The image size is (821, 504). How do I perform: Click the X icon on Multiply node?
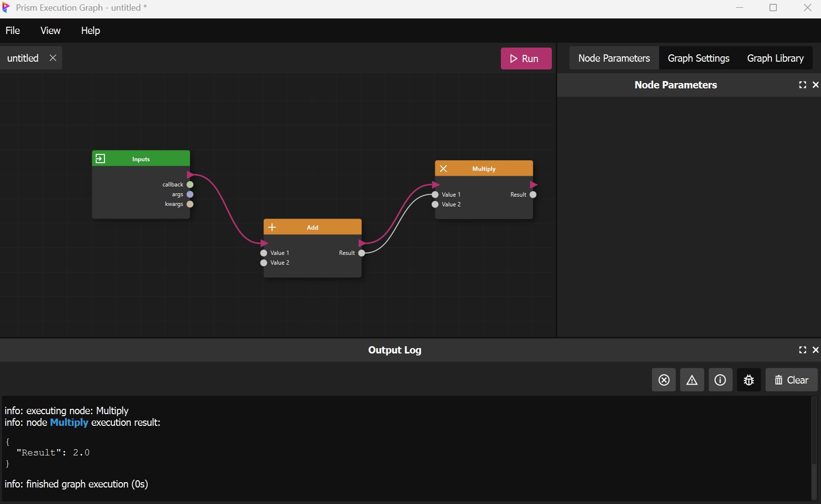[x=444, y=168]
